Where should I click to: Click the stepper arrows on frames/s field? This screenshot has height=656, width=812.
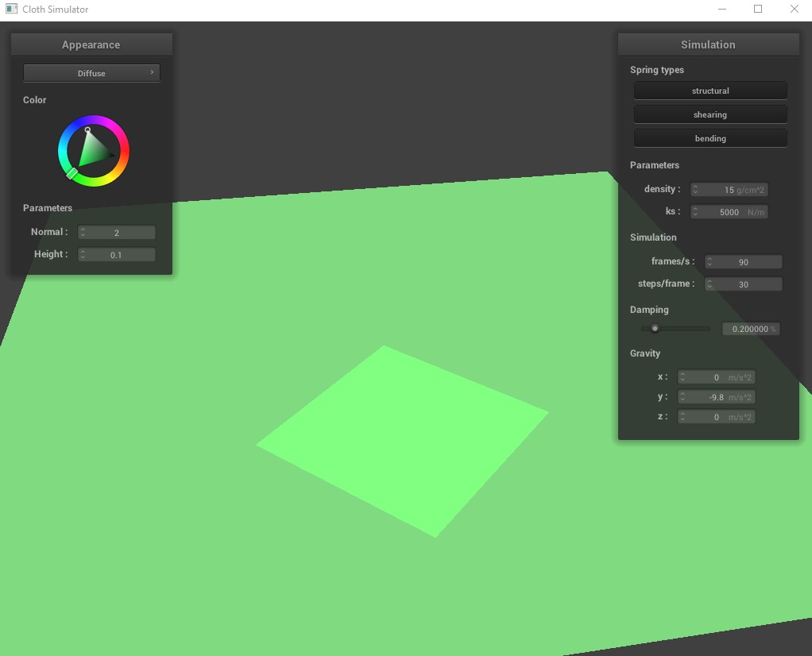pos(710,262)
